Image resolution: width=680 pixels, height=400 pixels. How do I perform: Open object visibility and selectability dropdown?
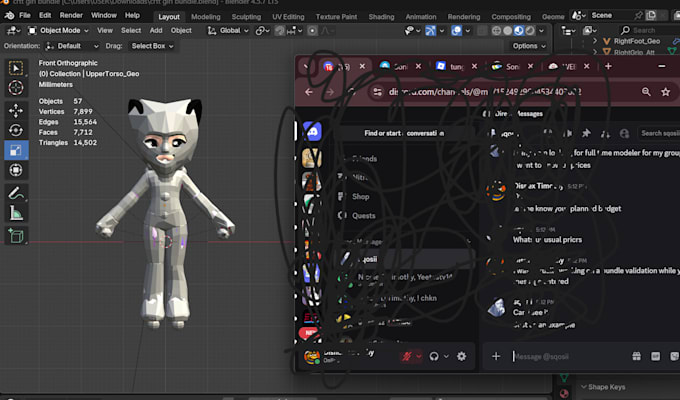click(x=412, y=30)
